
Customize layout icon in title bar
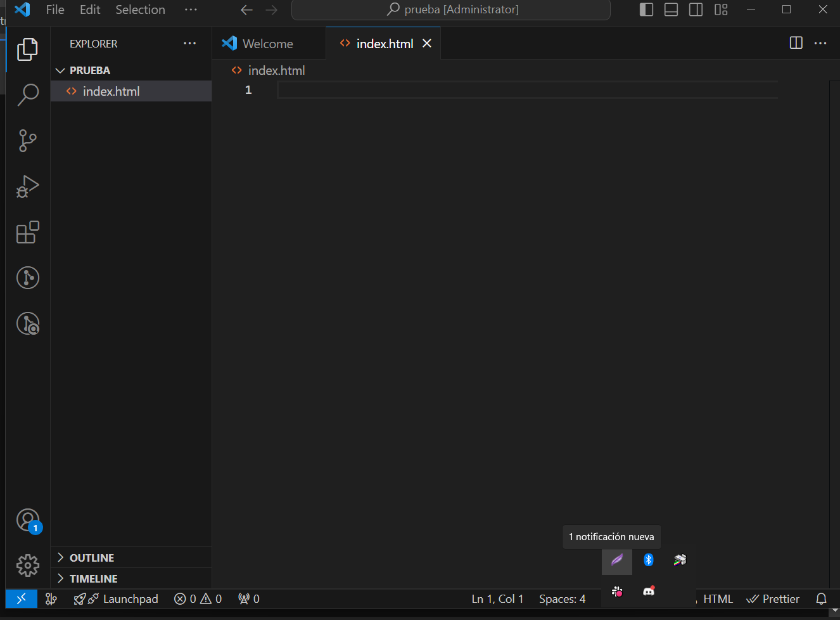coord(721,10)
